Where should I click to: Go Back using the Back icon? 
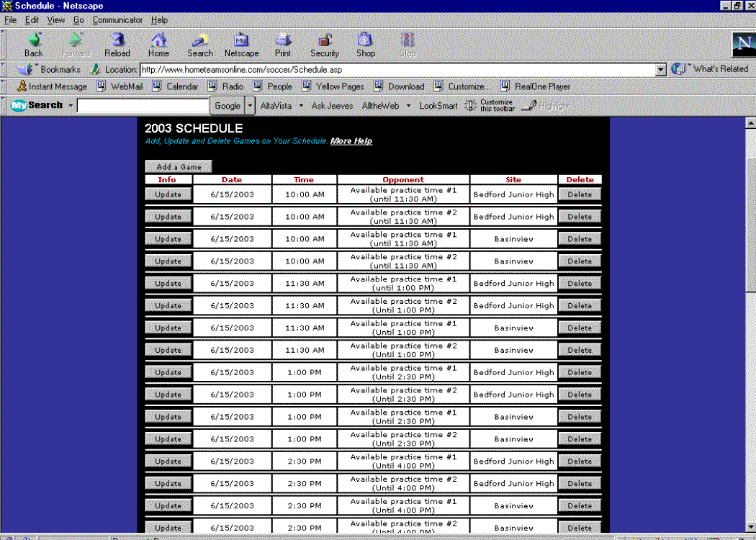pos(34,45)
